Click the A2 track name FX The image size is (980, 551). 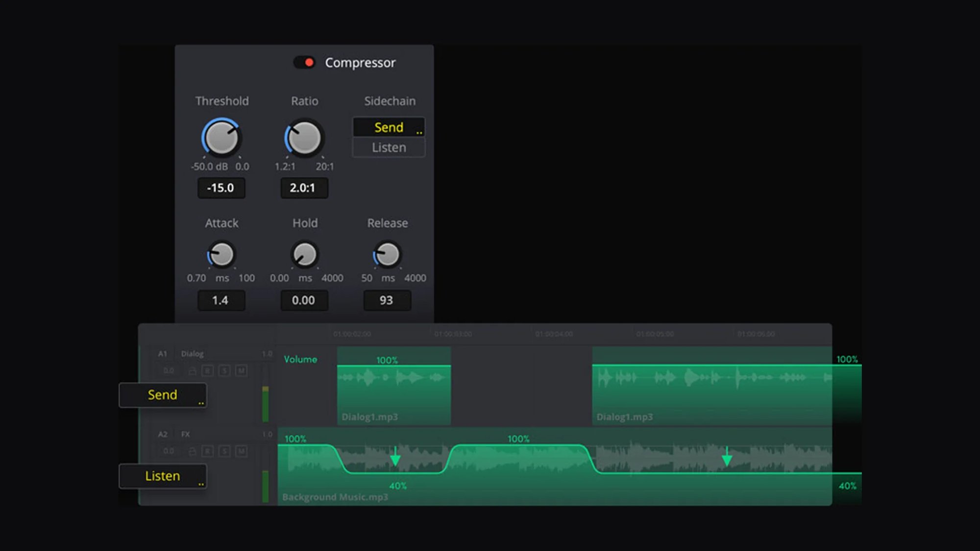click(x=185, y=434)
